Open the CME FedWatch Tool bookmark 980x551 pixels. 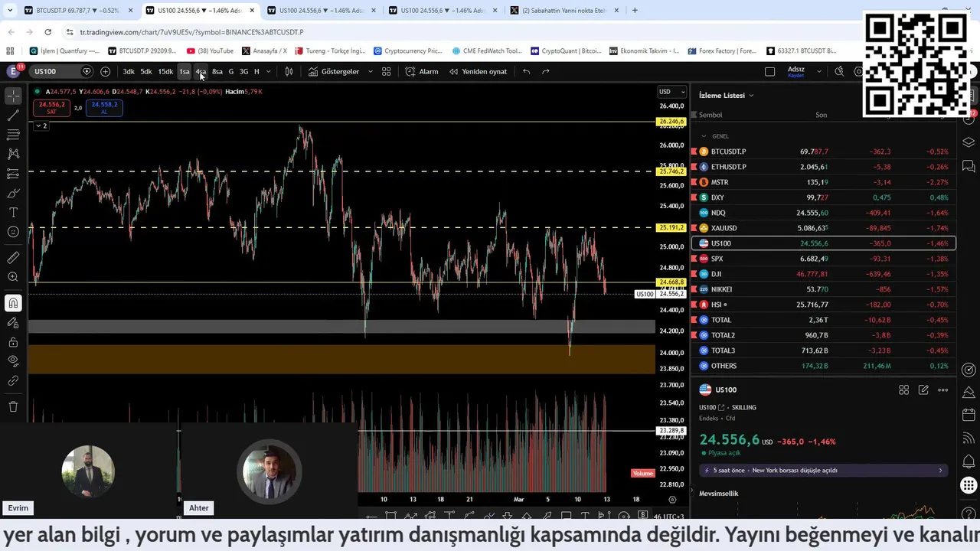click(x=487, y=51)
